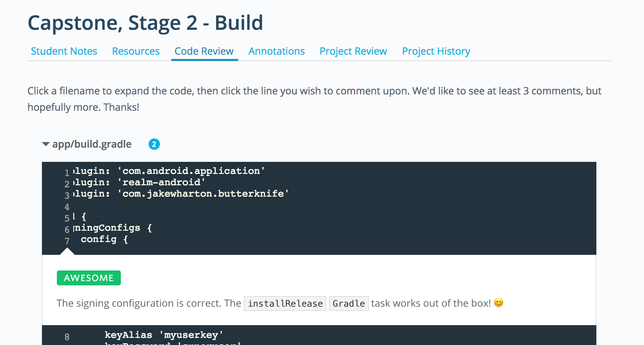Viewport: 644px width, 345px height.
Task: Go to the Annotations tab
Action: (x=277, y=51)
